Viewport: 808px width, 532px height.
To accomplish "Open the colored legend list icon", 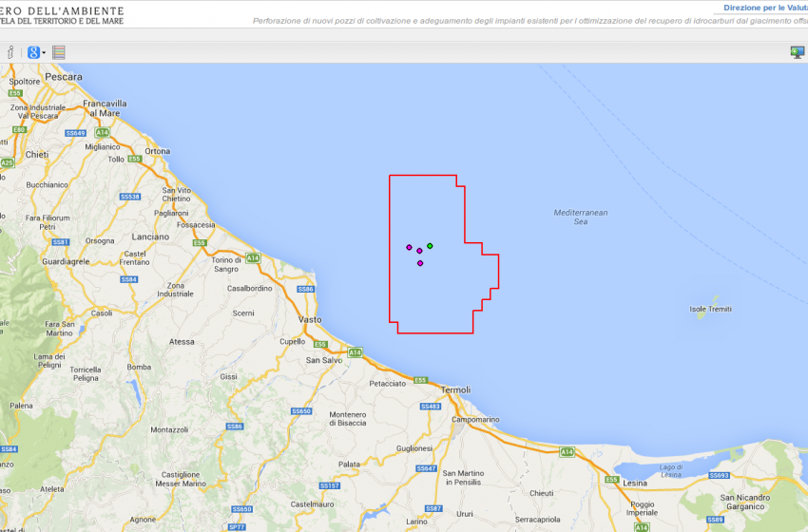I will [59, 52].
